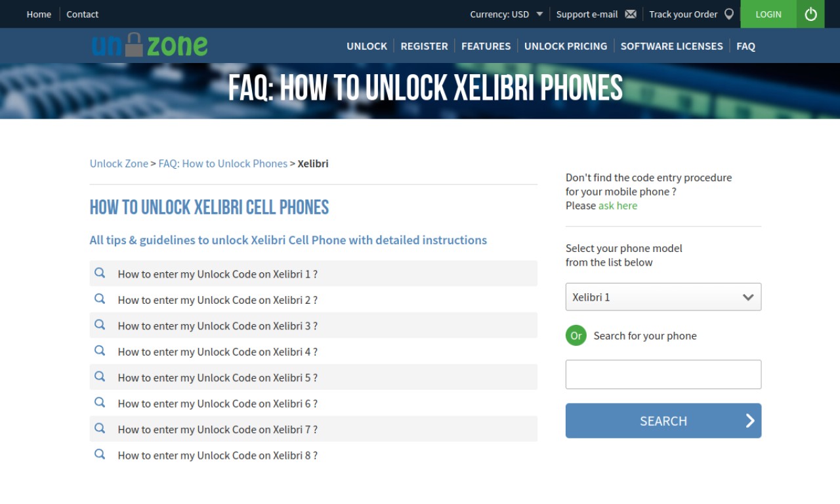Click magnifier icon beside Xelibri 4 question
840x504 pixels.
tap(100, 350)
